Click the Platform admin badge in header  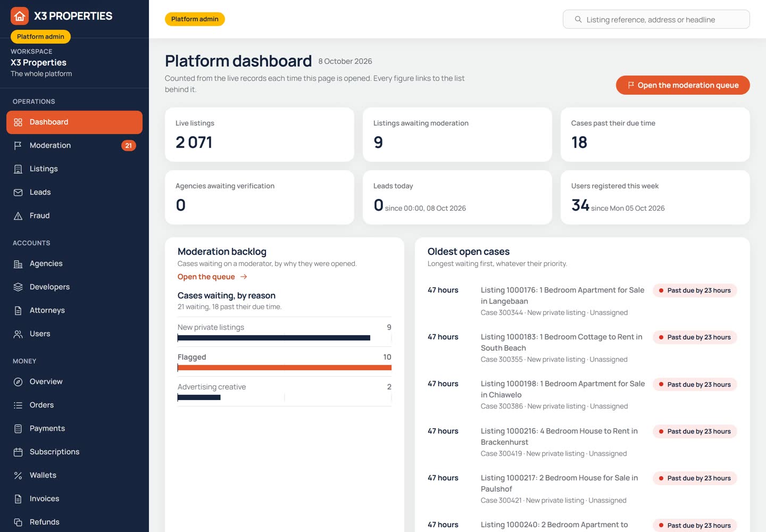pyautogui.click(x=195, y=19)
